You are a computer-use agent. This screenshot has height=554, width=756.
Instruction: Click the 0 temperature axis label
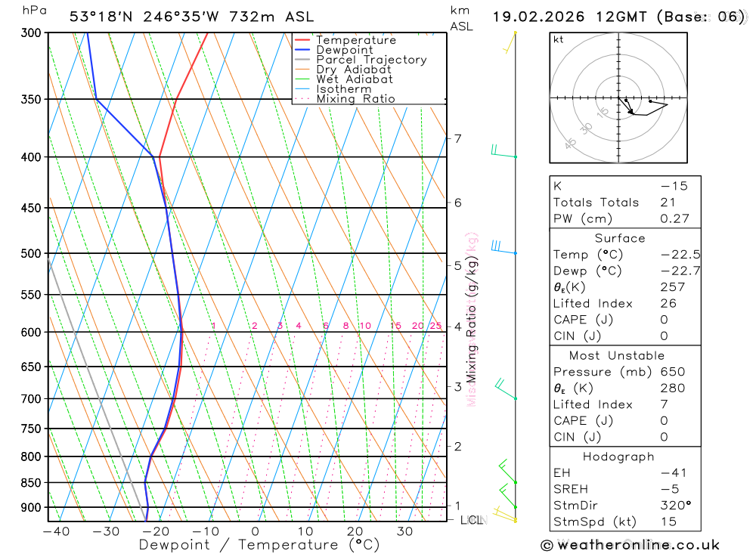click(x=255, y=532)
